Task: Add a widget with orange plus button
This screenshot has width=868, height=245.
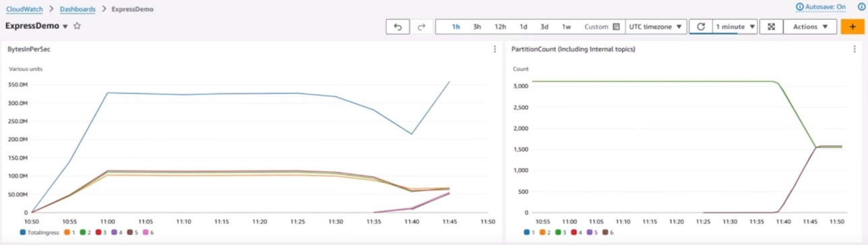Action: pyautogui.click(x=852, y=27)
